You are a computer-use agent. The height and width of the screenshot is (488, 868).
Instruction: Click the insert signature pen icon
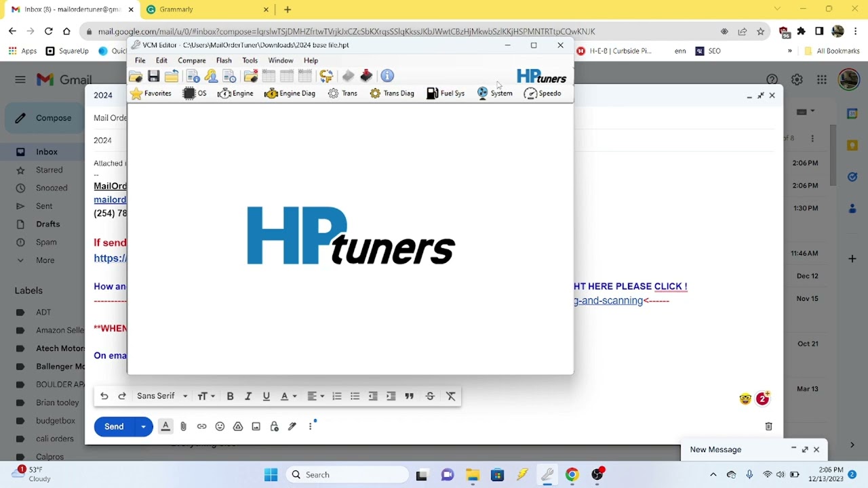[x=292, y=426]
